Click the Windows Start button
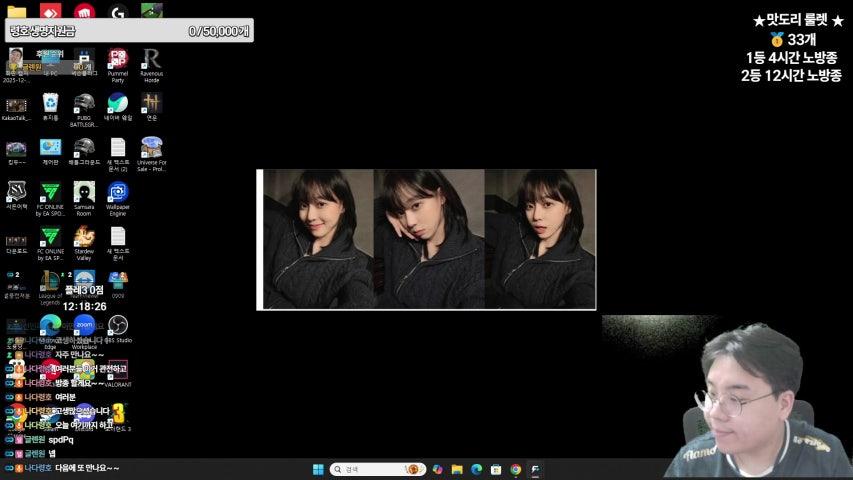Image resolution: width=853 pixels, height=480 pixels. pos(318,469)
